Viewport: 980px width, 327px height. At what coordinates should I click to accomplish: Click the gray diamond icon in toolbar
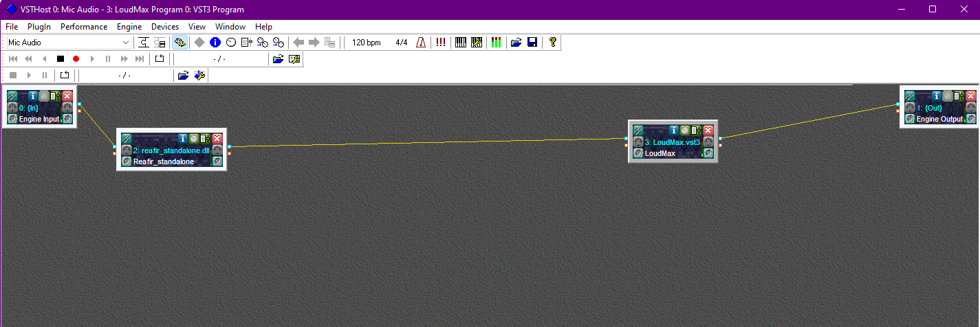199,43
